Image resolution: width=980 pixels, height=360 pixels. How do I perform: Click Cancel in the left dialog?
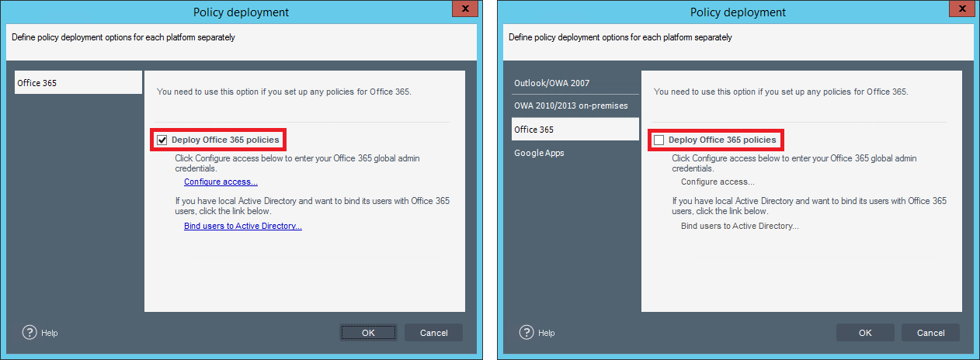coord(433,333)
